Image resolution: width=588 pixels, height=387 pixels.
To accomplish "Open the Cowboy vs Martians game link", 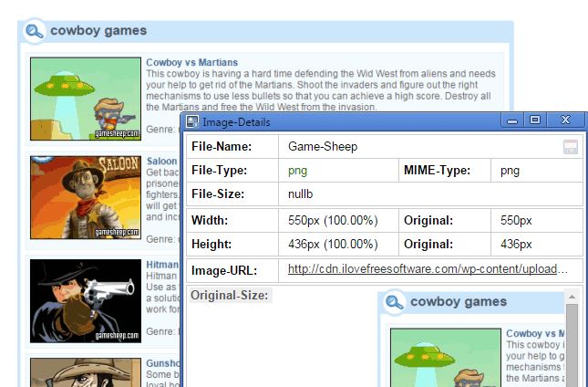I will coord(191,62).
